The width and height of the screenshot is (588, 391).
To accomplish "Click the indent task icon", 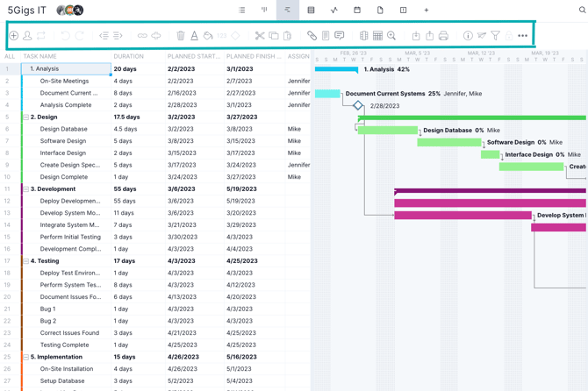I will [118, 36].
